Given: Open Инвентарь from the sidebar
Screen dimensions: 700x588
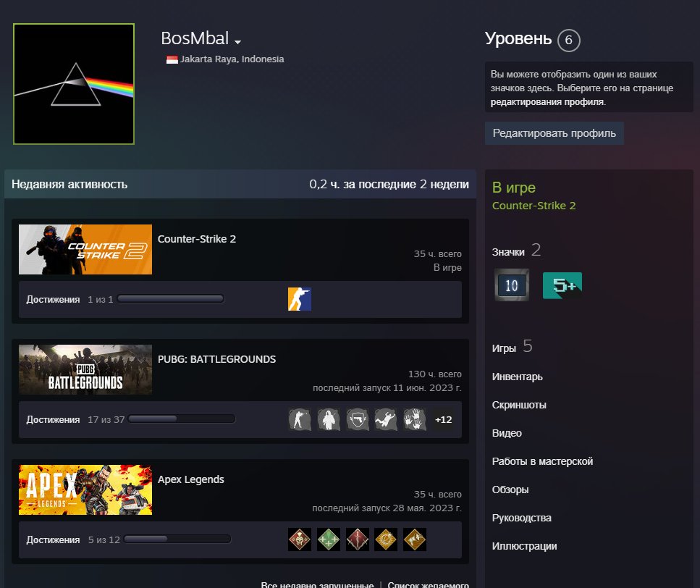Looking at the screenshot, I should tap(517, 377).
